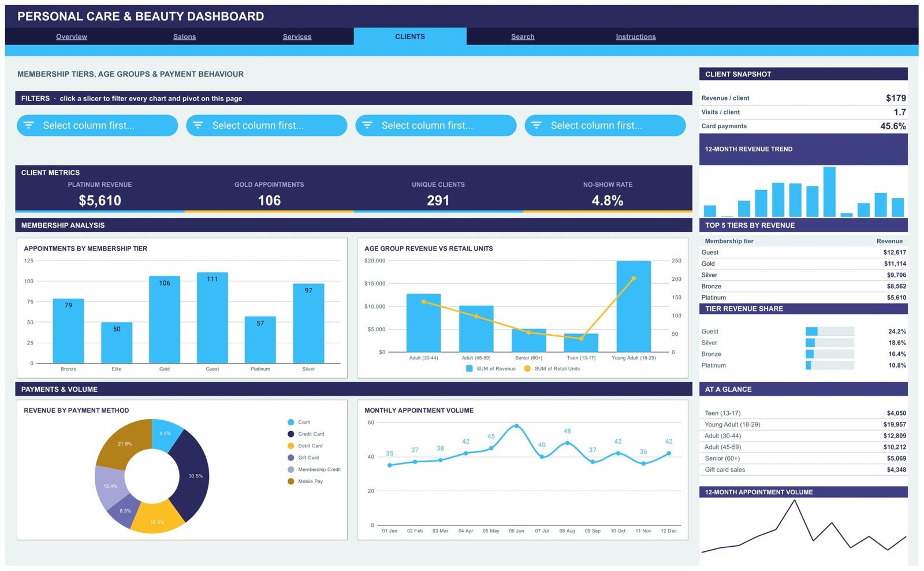Select the Credit Card legend marker
This screenshot has width=924, height=571.
pyautogui.click(x=291, y=434)
